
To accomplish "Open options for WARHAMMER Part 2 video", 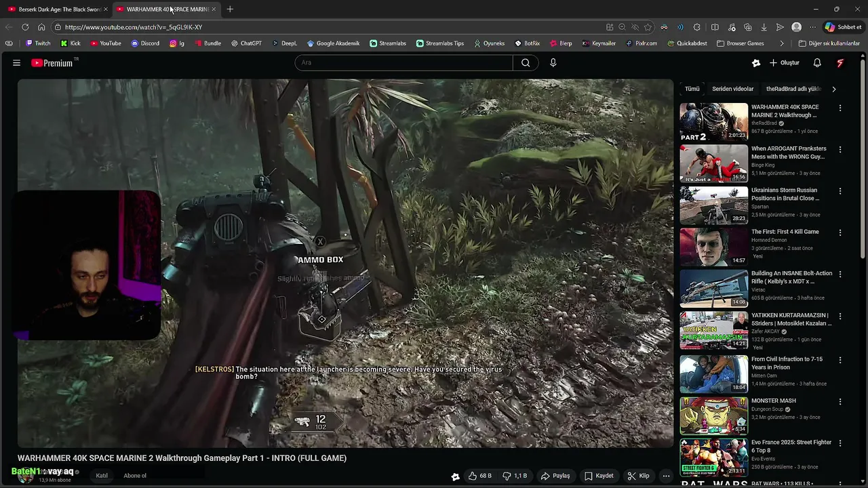I will pos(840,108).
